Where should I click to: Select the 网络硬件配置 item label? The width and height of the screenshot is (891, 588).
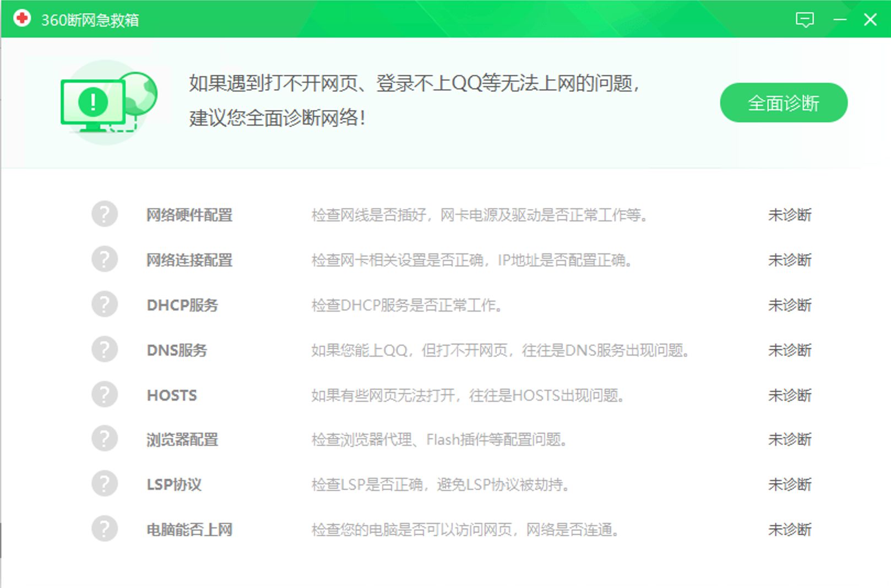[189, 215]
